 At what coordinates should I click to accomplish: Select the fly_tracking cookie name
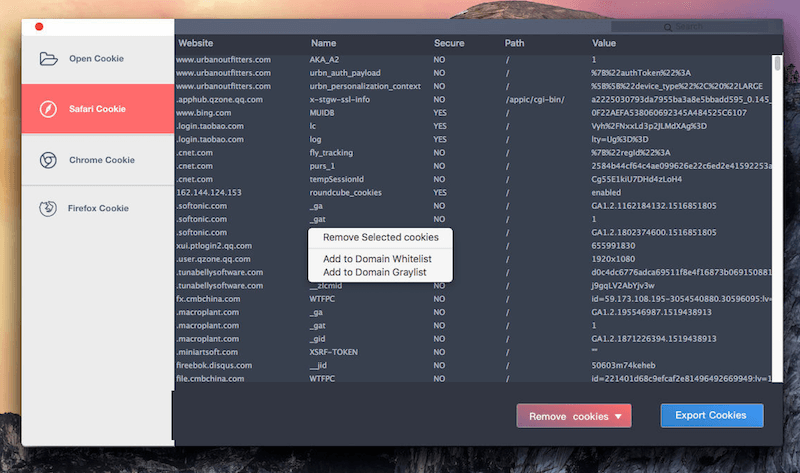[x=331, y=153]
